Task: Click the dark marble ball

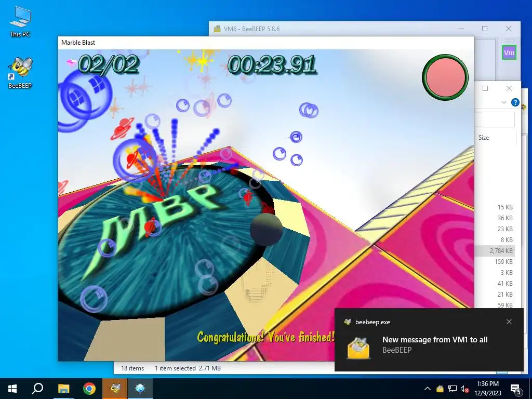Action: click(x=266, y=229)
